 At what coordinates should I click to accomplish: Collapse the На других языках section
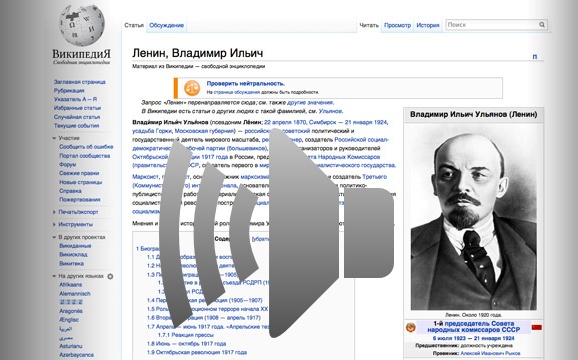(54, 276)
